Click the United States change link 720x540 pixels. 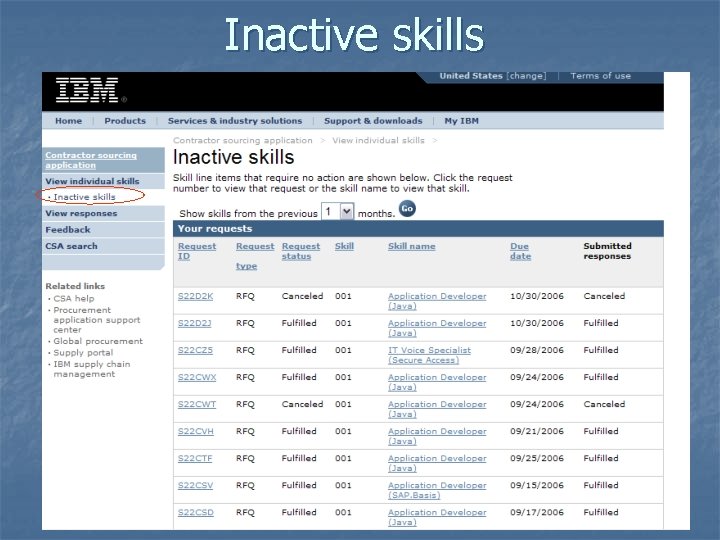click(x=493, y=76)
